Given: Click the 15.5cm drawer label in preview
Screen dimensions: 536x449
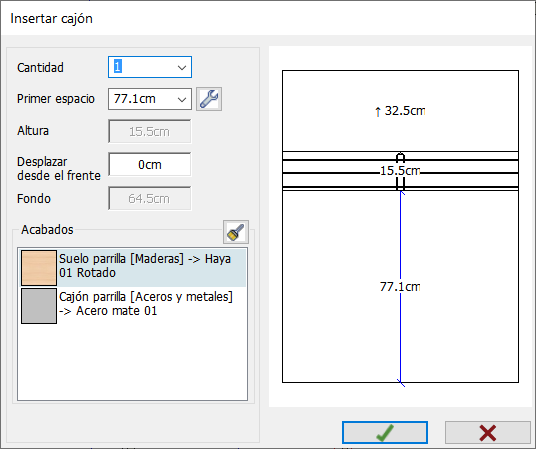Looking at the screenshot, I should [x=400, y=171].
